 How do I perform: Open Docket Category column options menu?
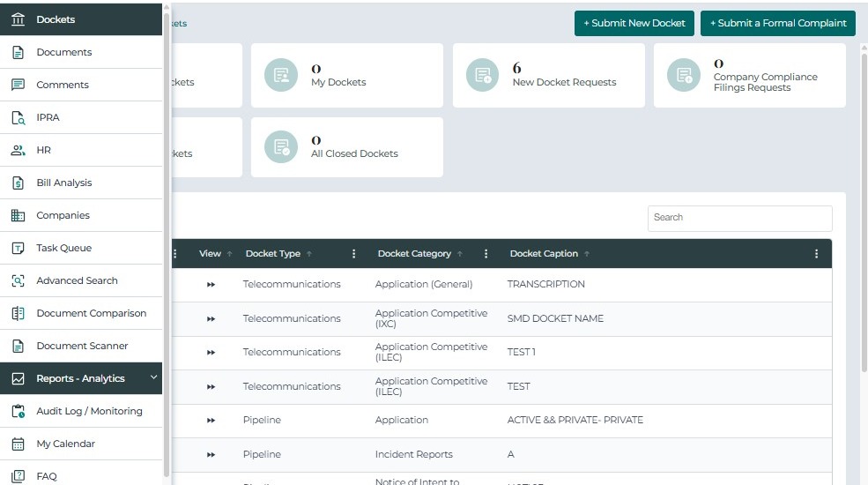(x=486, y=254)
